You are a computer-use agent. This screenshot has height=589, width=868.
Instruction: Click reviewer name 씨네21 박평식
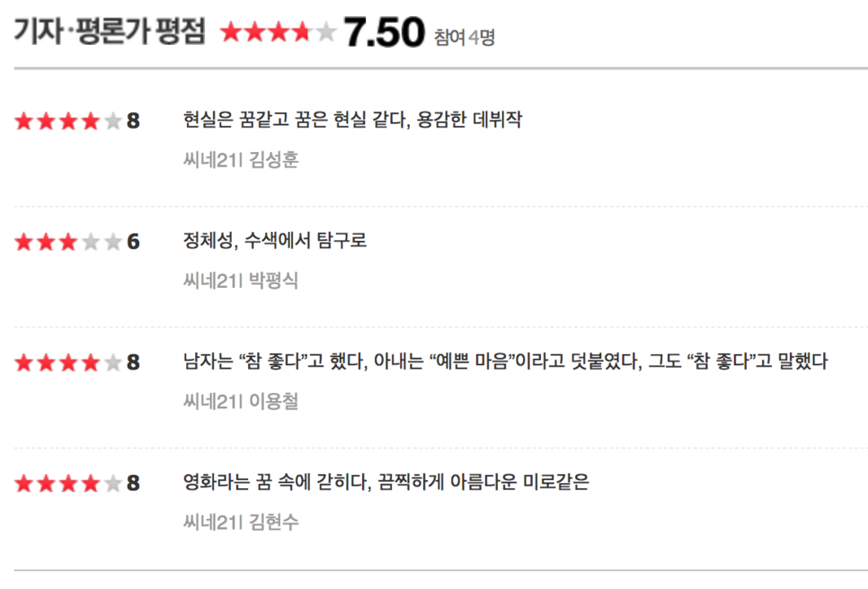coord(241,281)
